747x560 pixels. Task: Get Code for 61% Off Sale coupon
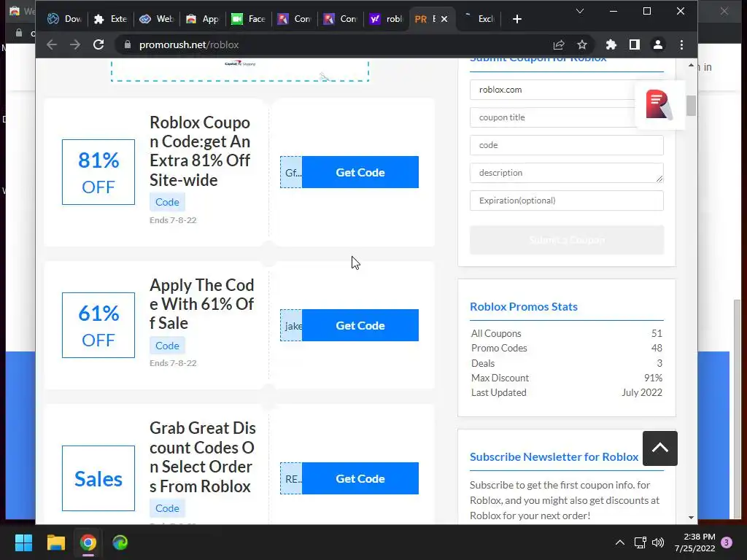[x=360, y=325]
